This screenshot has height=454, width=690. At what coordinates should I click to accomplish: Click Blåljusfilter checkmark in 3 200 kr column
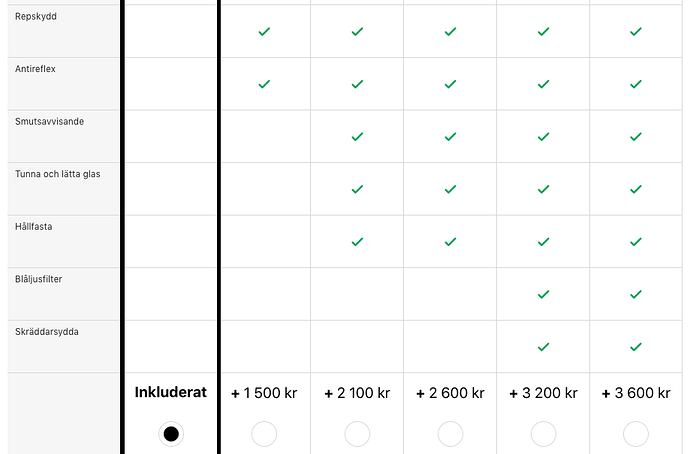click(543, 294)
